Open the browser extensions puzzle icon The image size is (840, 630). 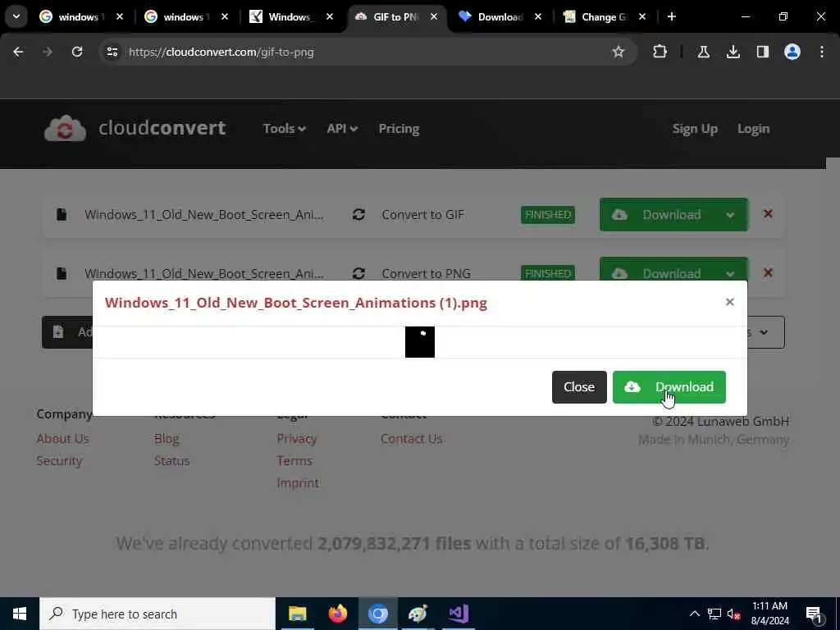coord(660,52)
